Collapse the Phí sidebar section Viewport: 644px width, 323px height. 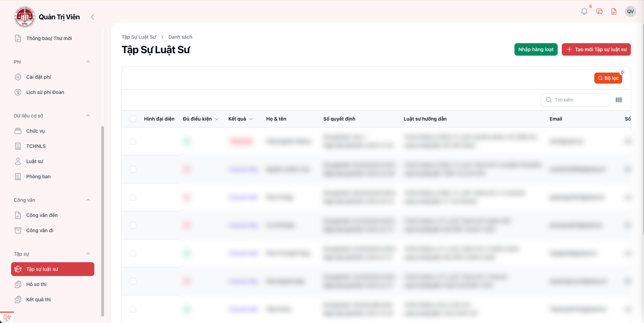(x=88, y=62)
